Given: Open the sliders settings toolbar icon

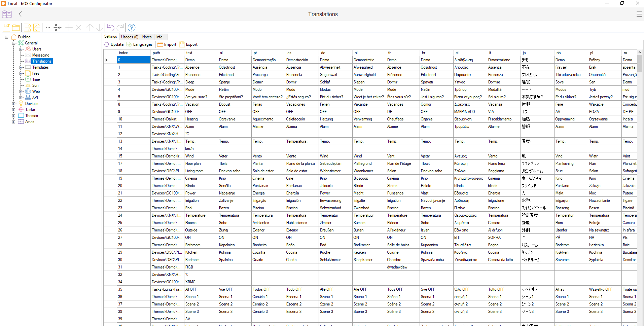Looking at the screenshot, I should 58,28.
